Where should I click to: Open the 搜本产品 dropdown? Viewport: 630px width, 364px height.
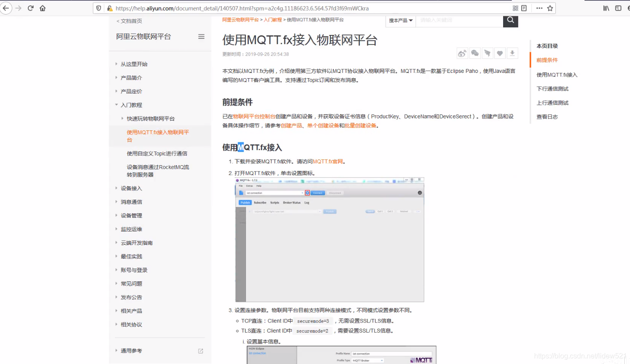pos(401,20)
